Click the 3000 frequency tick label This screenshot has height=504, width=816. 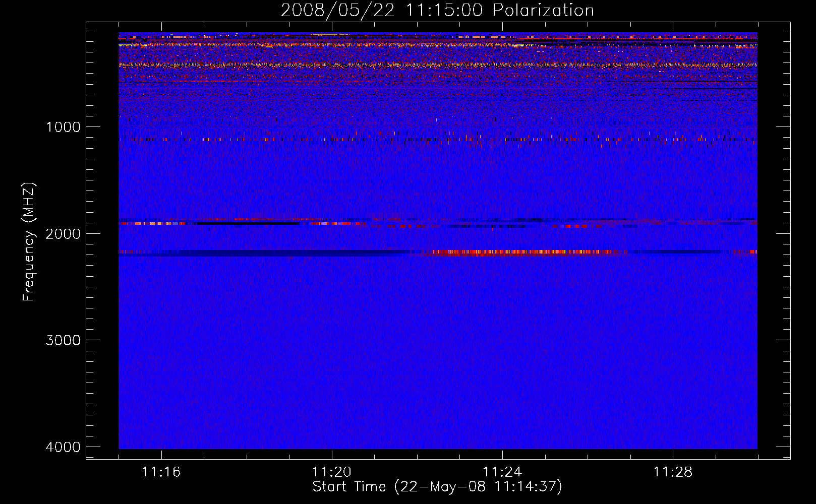pyautogui.click(x=64, y=340)
